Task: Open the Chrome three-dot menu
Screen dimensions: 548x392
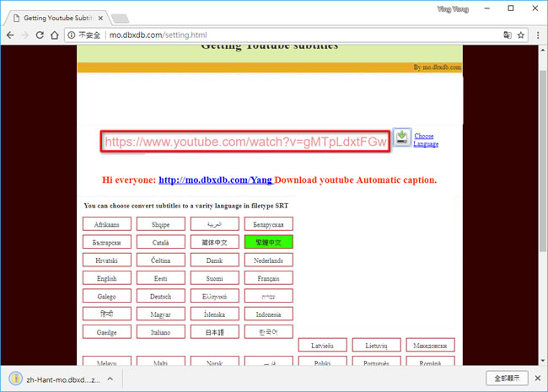Action: (x=538, y=35)
